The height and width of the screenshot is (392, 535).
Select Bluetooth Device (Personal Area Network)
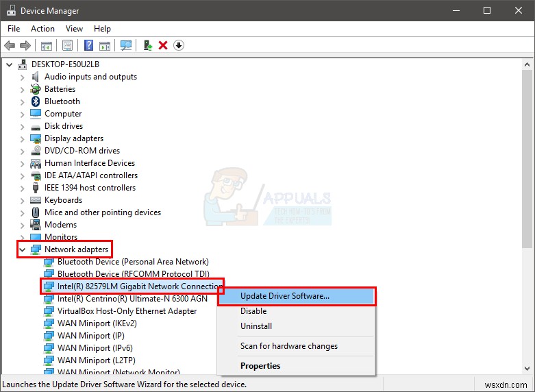coord(133,262)
